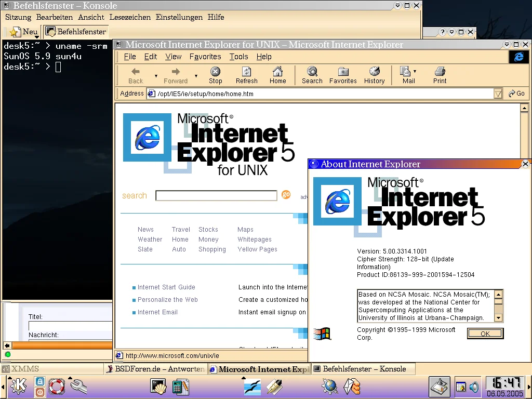The image size is (532, 399).
Task: Click into the MSN search text field
Action: pyautogui.click(x=216, y=196)
